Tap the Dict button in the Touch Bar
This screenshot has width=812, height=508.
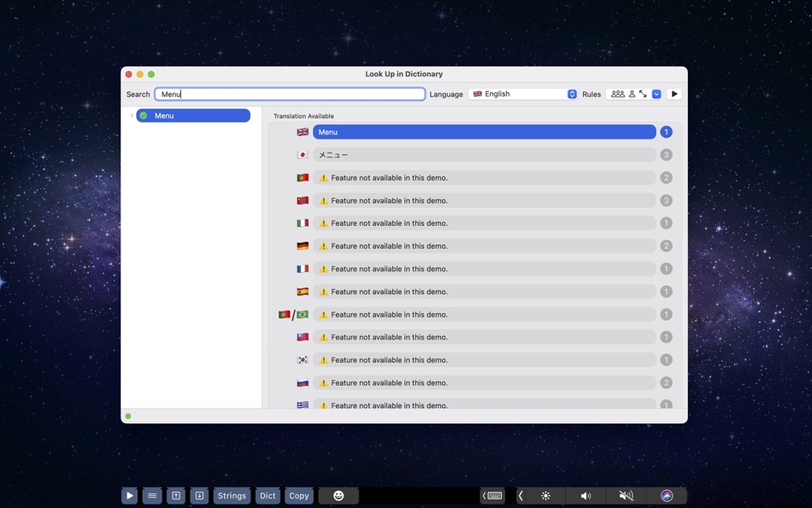[x=268, y=496]
